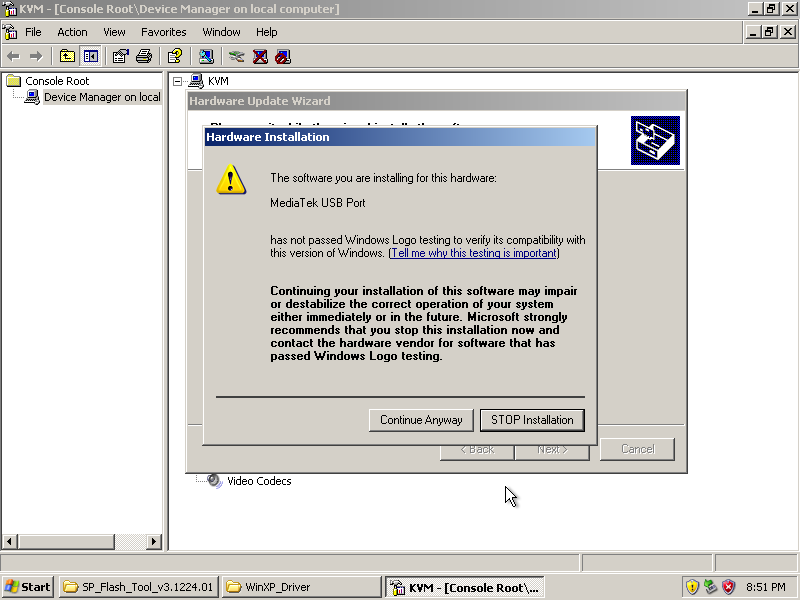Click the Uninstall device toolbar icon
This screenshot has width=800, height=600.
(x=260, y=56)
